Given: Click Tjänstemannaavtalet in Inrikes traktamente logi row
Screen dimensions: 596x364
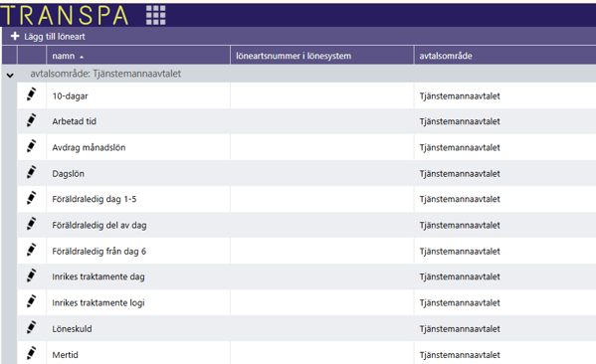Looking at the screenshot, I should click(460, 302).
